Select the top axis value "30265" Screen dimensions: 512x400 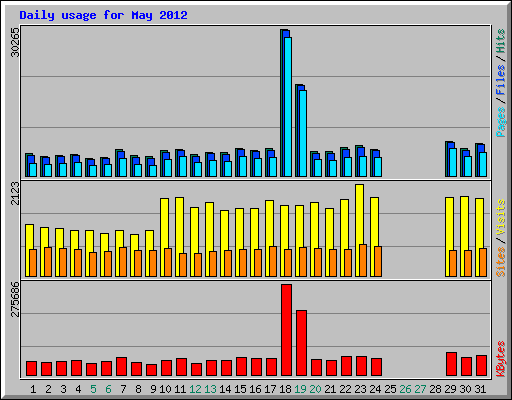tap(15, 42)
